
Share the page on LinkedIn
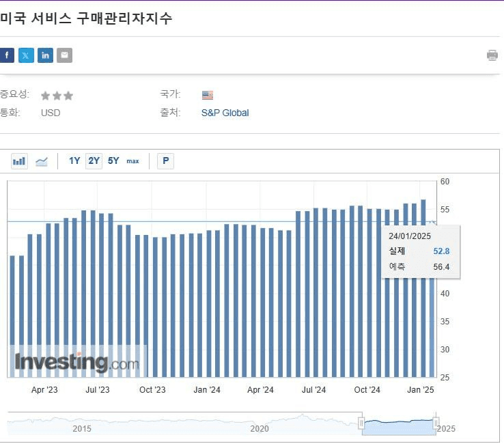[45, 55]
